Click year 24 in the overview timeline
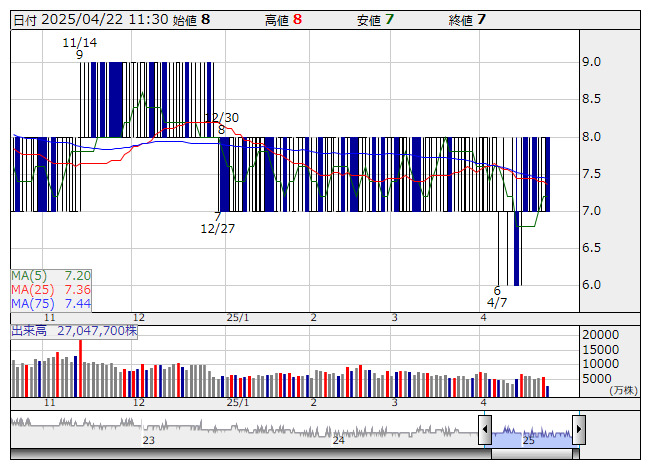 click(339, 440)
